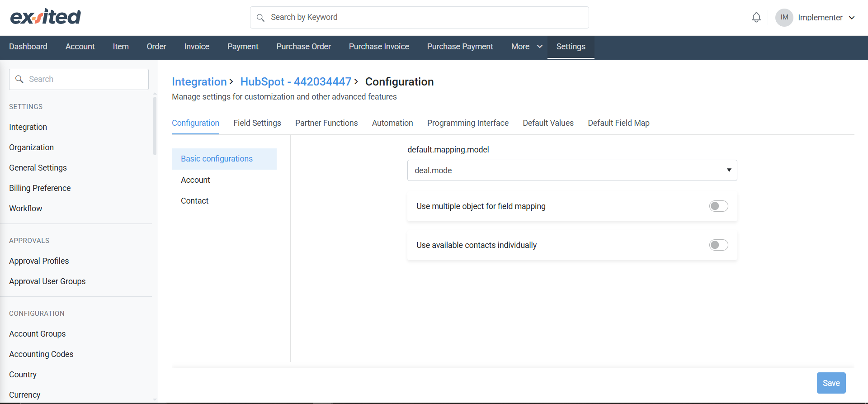Image resolution: width=868 pixels, height=404 pixels.
Task: Open Approval User Groups in the sidebar
Action: click(x=47, y=281)
